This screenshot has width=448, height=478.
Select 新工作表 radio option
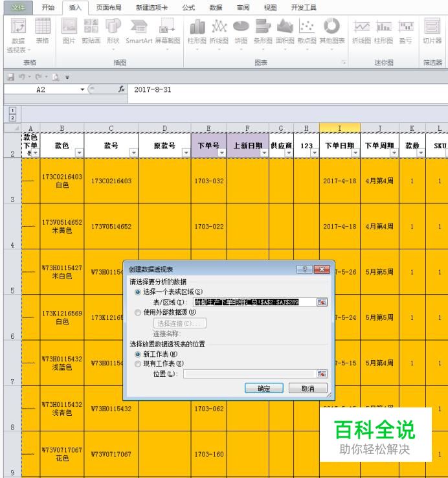click(x=138, y=354)
